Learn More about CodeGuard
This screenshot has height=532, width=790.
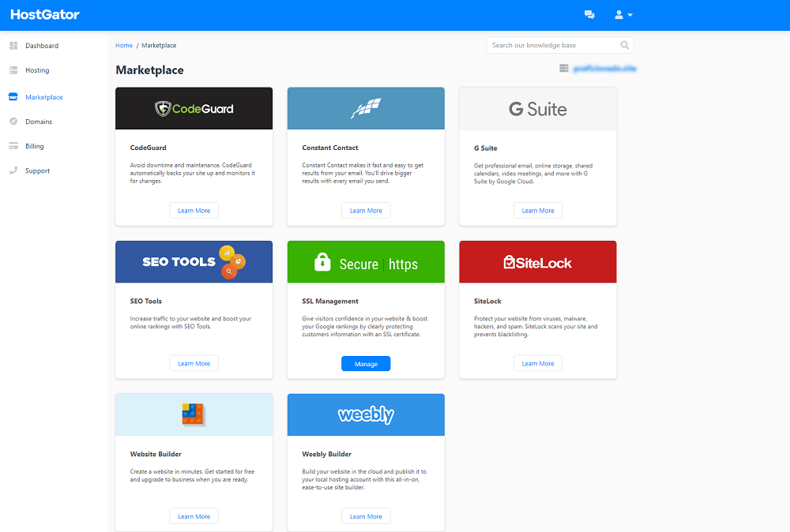[x=194, y=211]
